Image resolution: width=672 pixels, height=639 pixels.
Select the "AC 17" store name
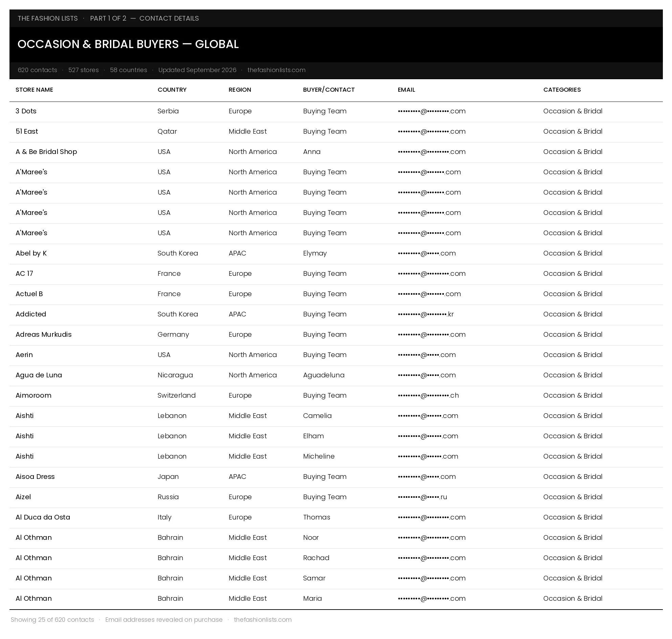(x=24, y=273)
